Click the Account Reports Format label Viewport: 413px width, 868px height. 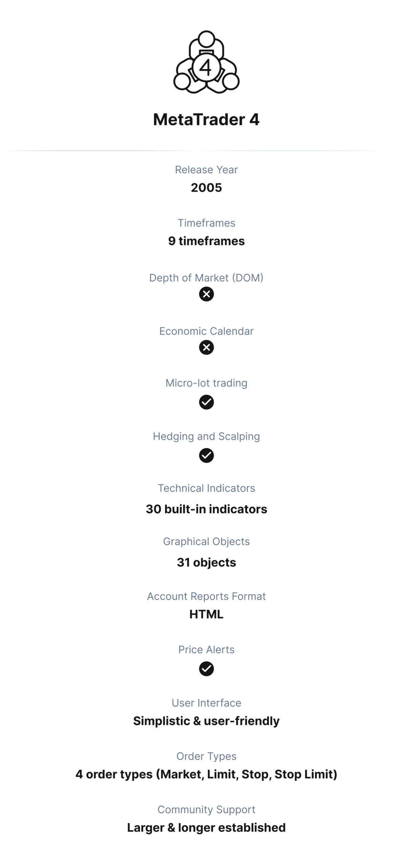point(206,596)
